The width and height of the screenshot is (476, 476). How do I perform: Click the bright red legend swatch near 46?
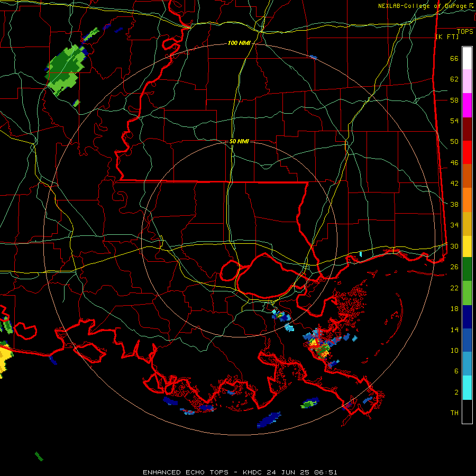click(467, 152)
